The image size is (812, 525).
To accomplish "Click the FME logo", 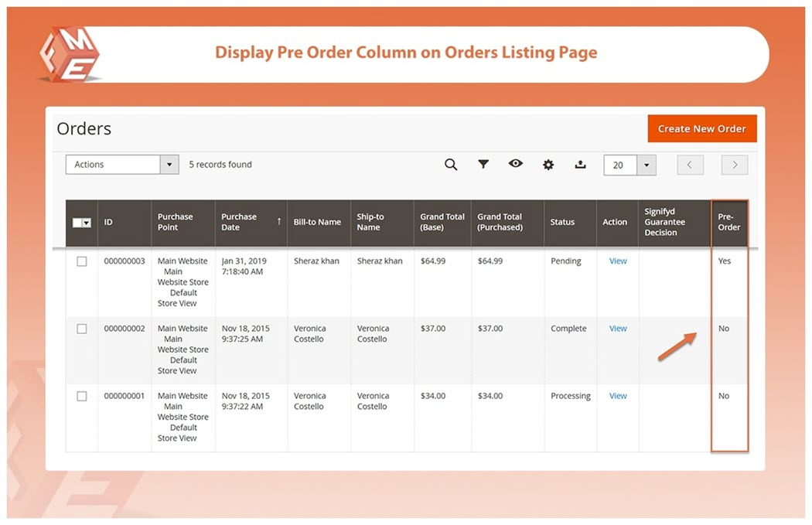I will (x=70, y=54).
